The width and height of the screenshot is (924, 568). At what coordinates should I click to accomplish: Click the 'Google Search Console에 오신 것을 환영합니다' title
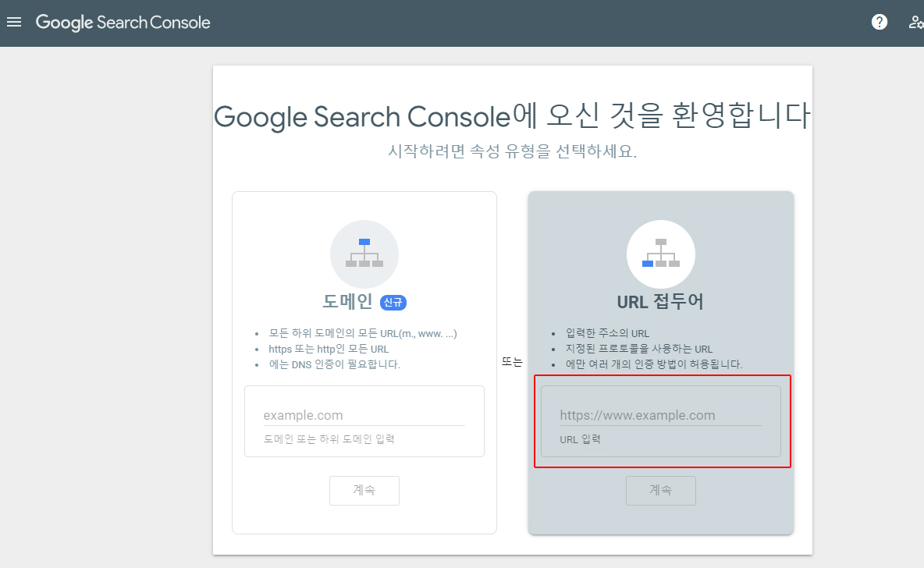(512, 116)
